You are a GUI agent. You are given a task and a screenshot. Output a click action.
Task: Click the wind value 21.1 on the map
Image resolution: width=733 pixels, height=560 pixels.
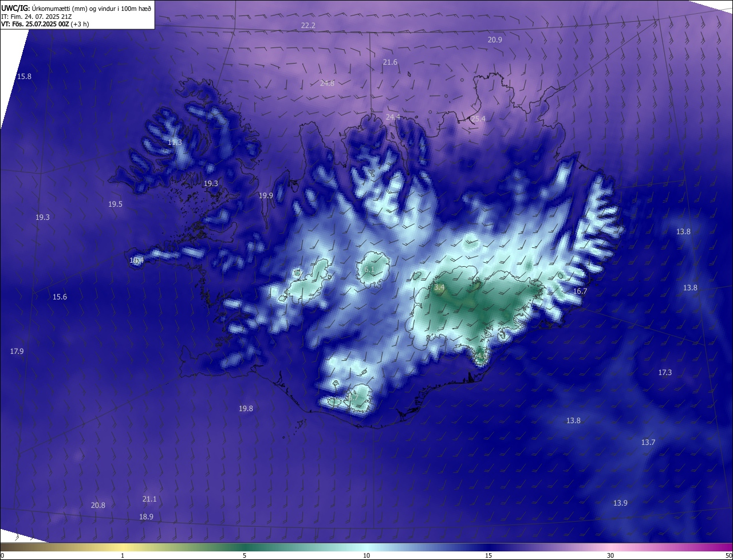pyautogui.click(x=149, y=499)
